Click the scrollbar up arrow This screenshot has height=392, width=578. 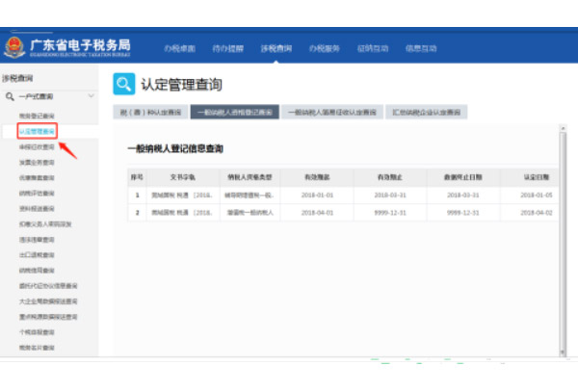point(563,128)
